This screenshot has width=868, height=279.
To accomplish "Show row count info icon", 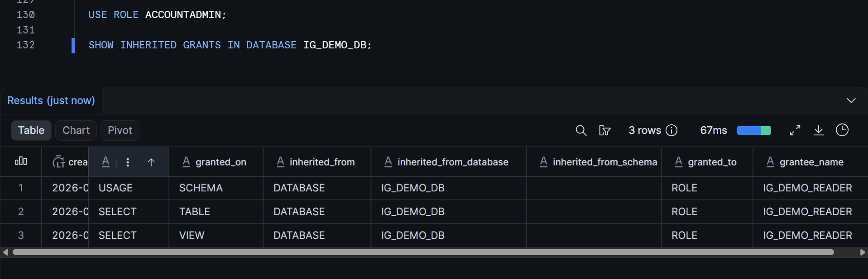I will pos(672,130).
